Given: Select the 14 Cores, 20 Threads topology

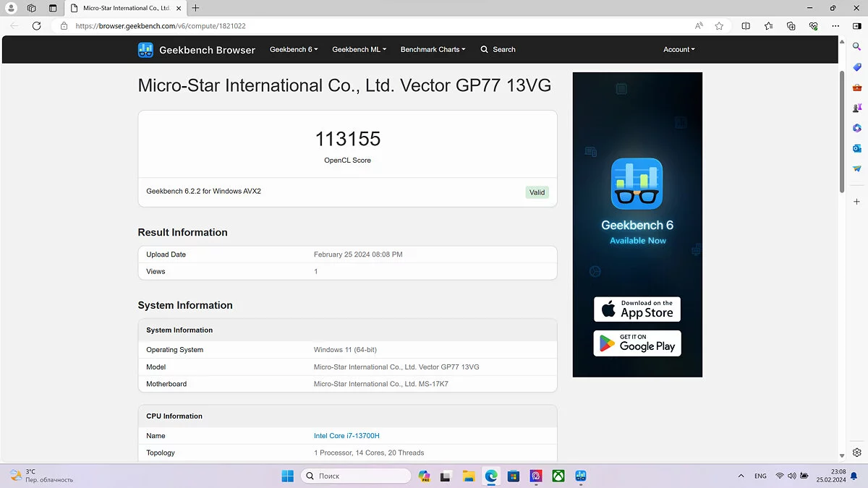Looking at the screenshot, I should point(369,453).
